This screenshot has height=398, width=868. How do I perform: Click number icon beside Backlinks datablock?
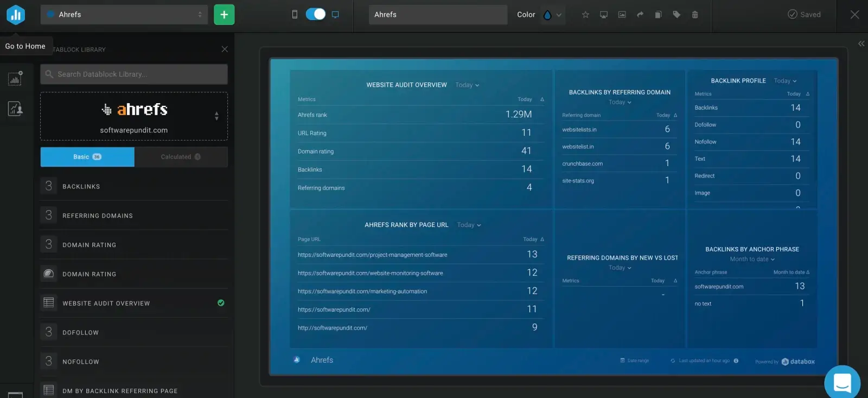(x=49, y=186)
